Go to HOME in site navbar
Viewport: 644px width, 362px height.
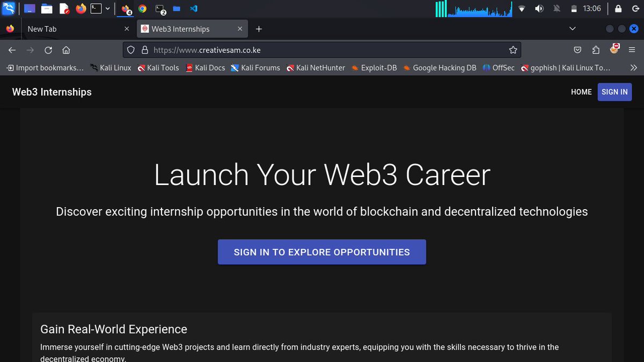[581, 92]
